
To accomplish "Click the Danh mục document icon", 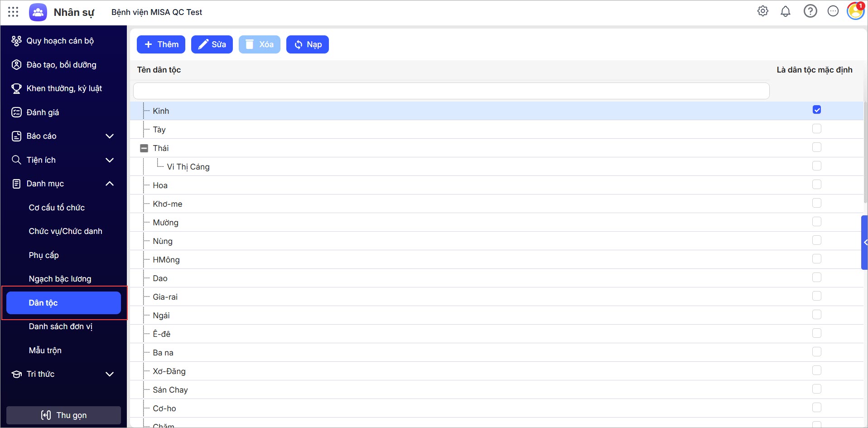I will tap(16, 184).
